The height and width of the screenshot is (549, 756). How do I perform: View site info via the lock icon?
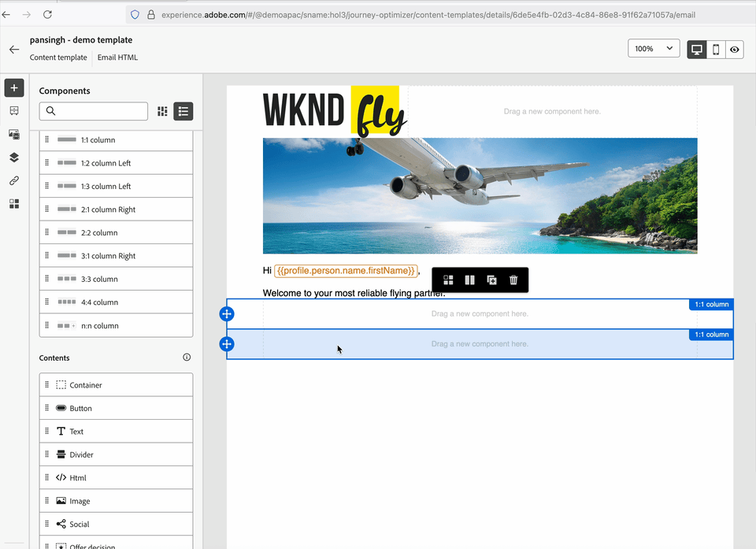click(151, 15)
